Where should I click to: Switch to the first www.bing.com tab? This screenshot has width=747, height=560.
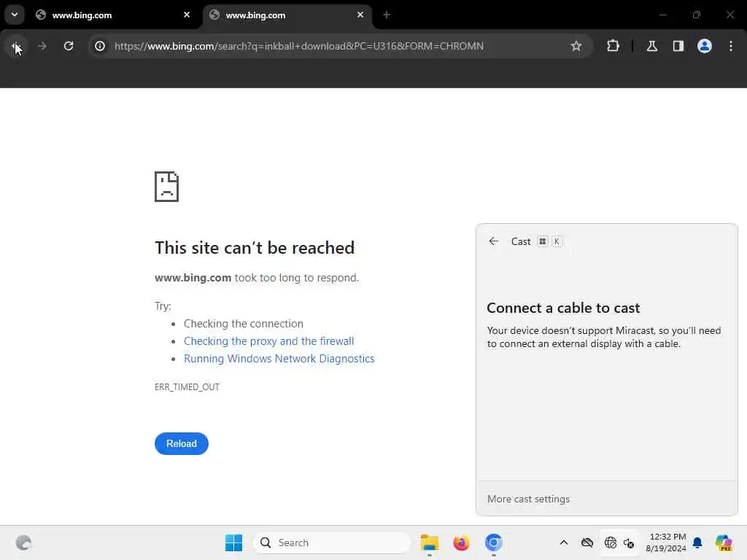tap(113, 15)
